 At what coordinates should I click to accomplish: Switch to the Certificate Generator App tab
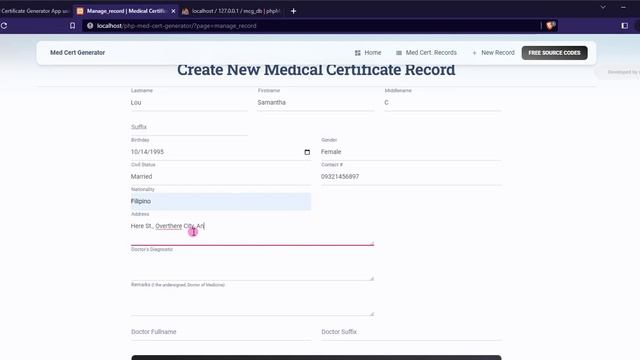click(35, 11)
